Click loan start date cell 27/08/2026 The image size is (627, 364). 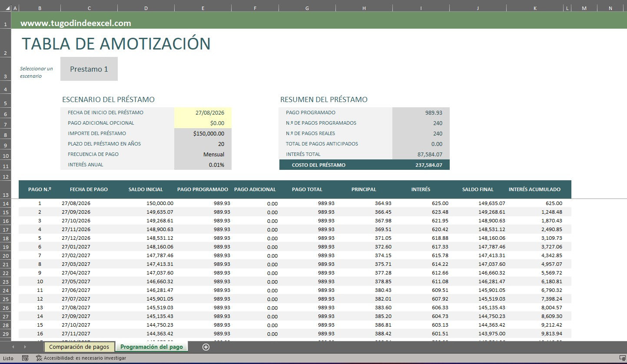(x=203, y=113)
